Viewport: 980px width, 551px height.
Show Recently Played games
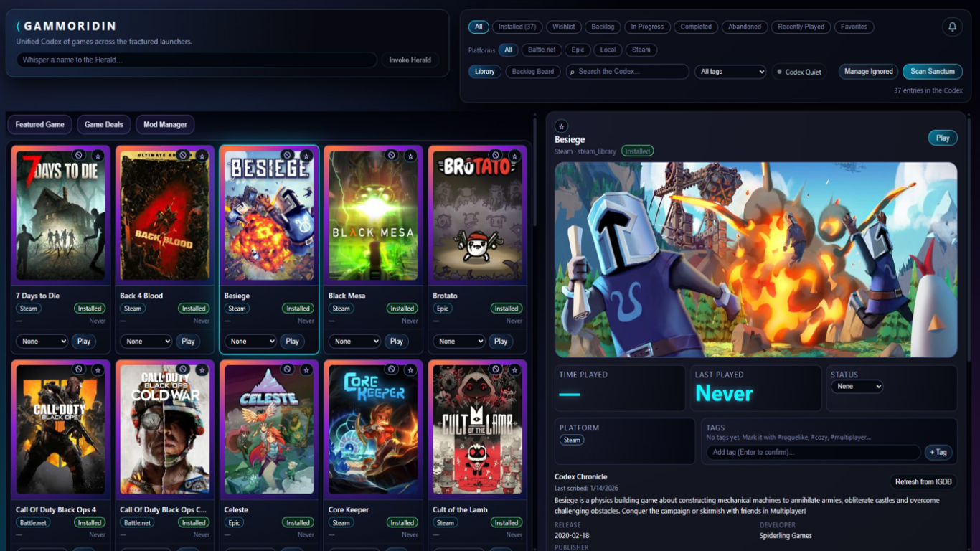(801, 27)
